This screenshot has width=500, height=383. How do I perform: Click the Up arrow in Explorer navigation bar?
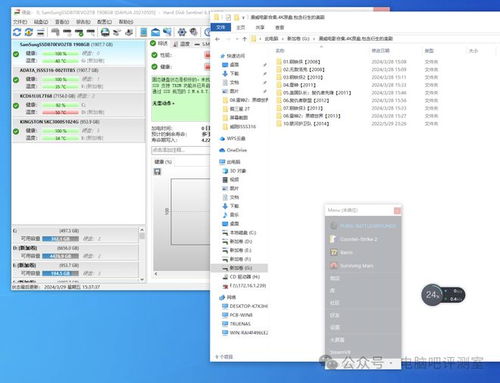(244, 39)
